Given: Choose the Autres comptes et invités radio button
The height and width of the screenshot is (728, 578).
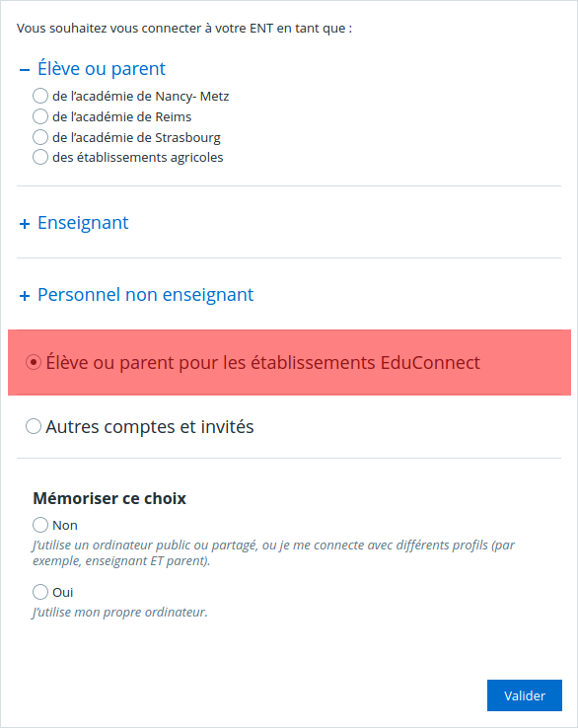Looking at the screenshot, I should [x=34, y=426].
